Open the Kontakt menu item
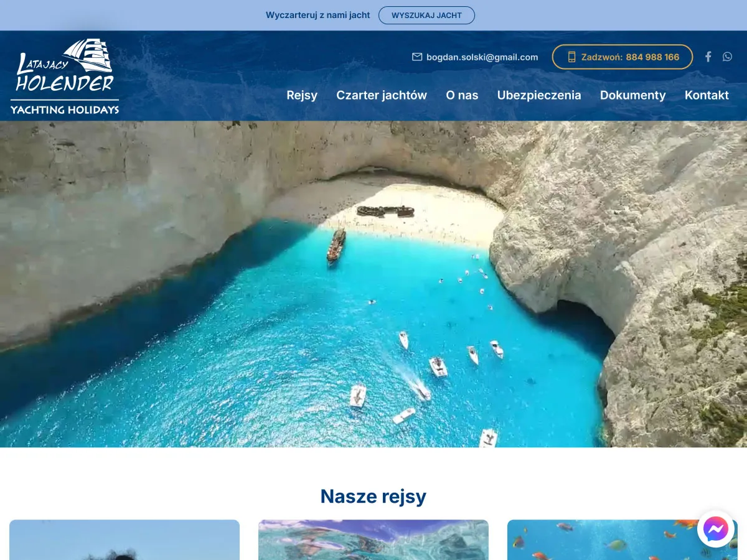Screen dimensions: 747x560 tap(707, 95)
